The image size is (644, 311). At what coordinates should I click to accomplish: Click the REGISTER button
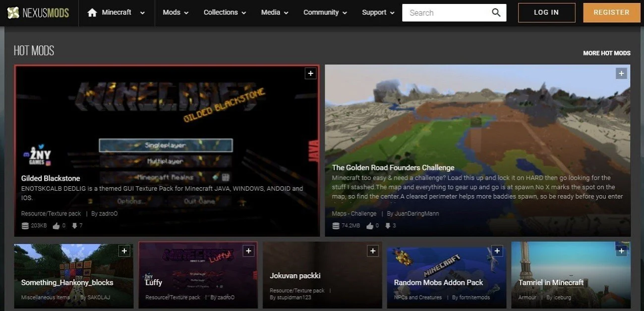(x=611, y=13)
